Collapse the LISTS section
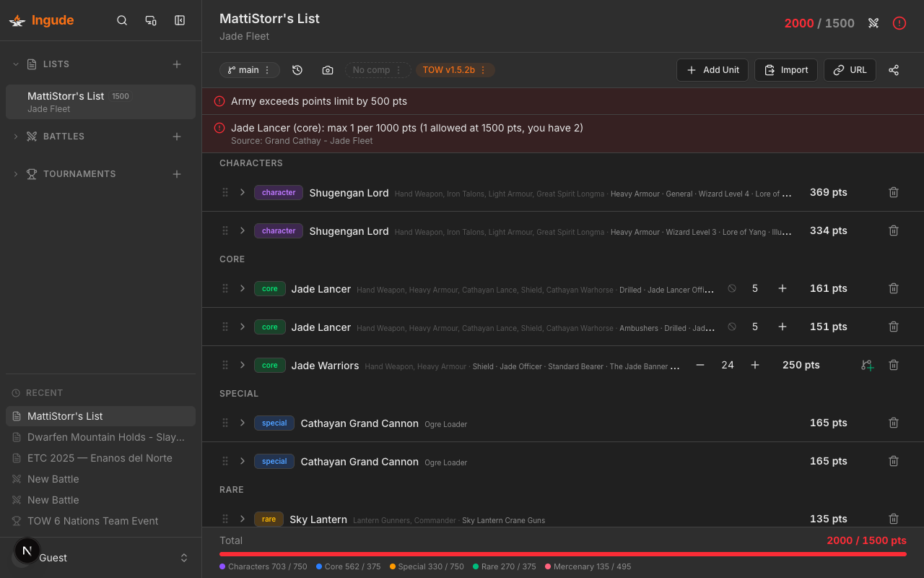 (x=15, y=64)
